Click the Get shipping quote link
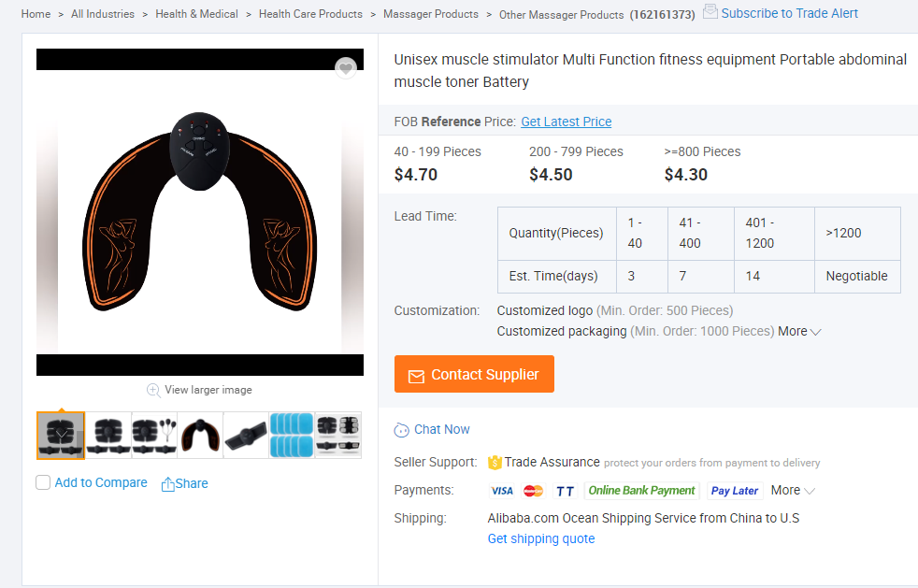The width and height of the screenshot is (918, 588). pos(540,538)
